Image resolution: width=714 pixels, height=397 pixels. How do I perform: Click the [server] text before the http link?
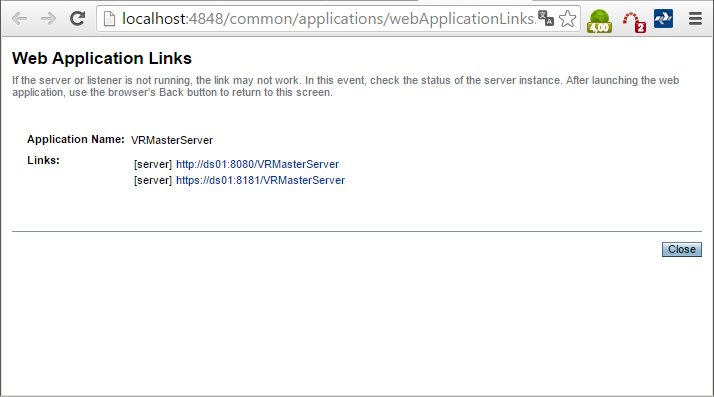point(153,164)
